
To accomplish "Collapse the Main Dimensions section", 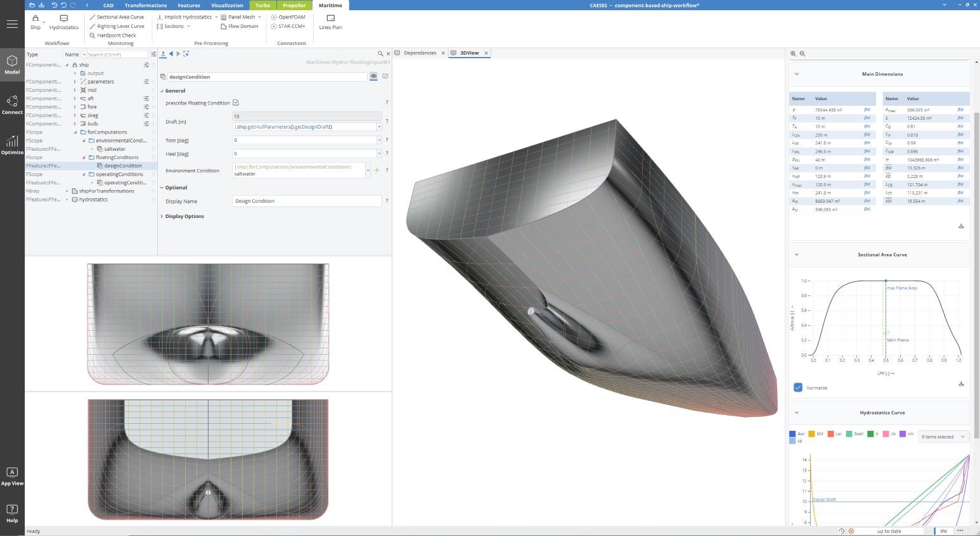I will [x=797, y=74].
